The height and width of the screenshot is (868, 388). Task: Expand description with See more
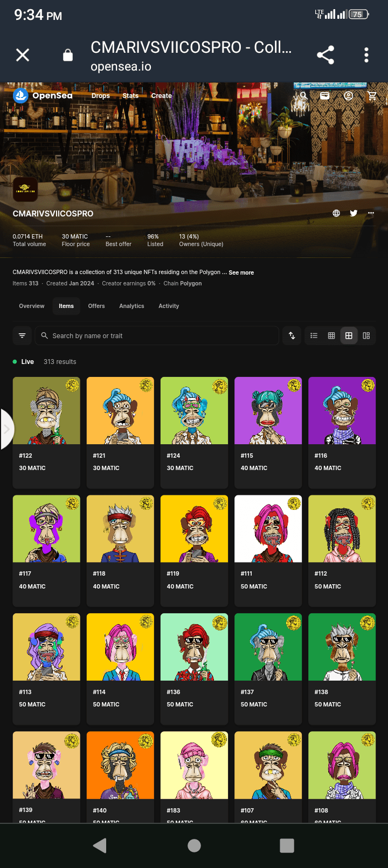pyautogui.click(x=241, y=272)
